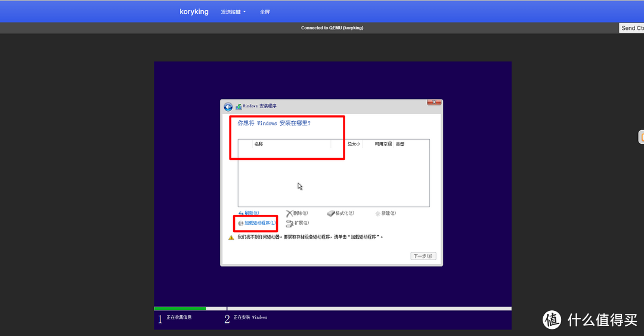644x336 pixels.
Task: Close the Windows setup dialog
Action: 434,102
